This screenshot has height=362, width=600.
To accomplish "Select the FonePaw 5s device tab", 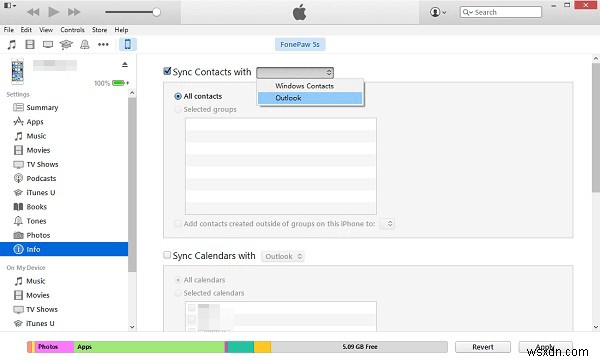I will pos(300,44).
